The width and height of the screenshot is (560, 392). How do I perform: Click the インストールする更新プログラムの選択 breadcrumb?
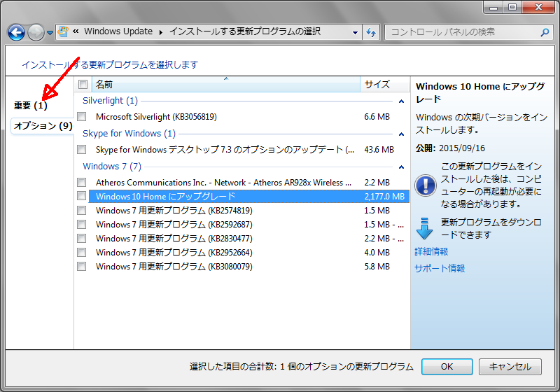[x=244, y=31]
